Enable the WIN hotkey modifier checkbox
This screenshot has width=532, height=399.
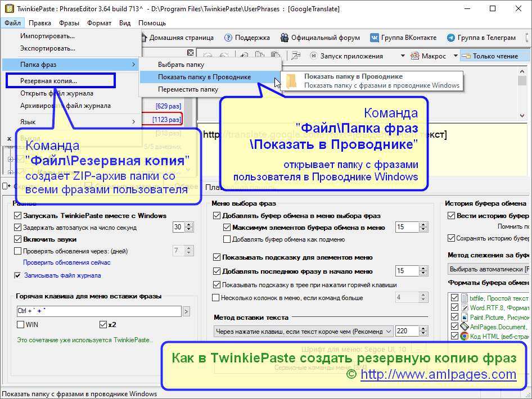[x=20, y=324]
